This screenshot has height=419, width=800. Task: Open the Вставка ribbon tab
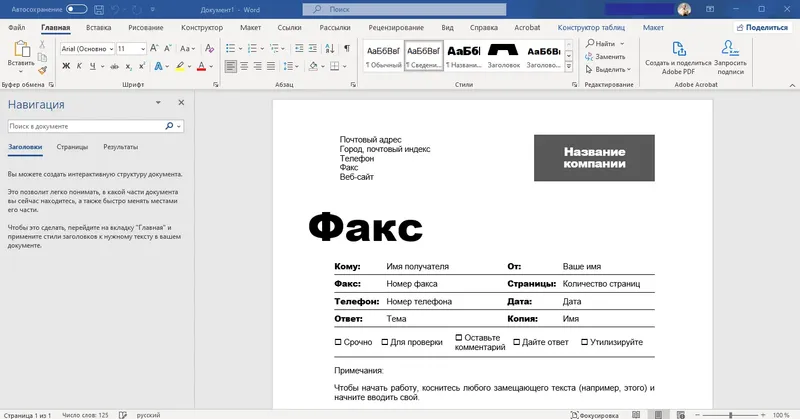[x=98, y=28]
